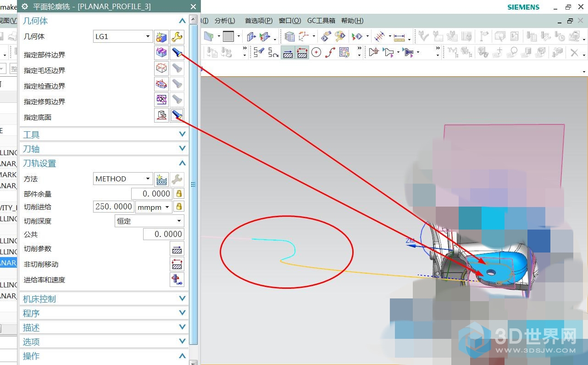588x365 pixels.
Task: Click the select trim boundary icon
Action: (161, 99)
